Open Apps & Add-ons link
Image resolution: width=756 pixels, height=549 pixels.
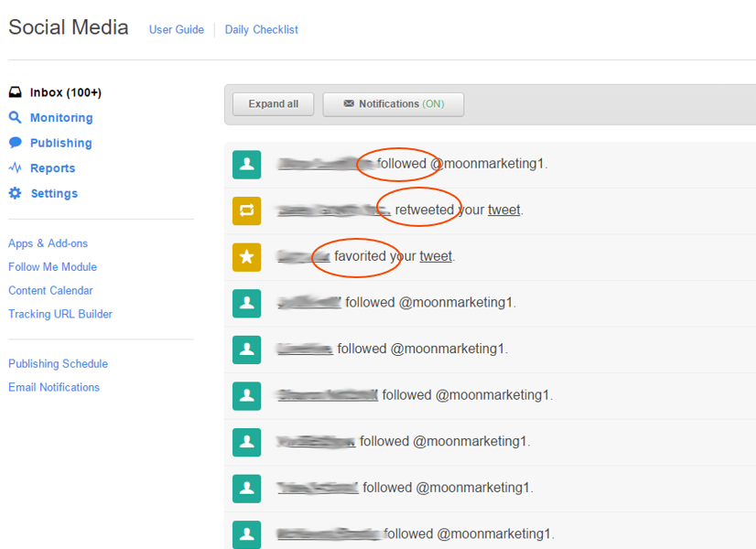click(x=48, y=243)
